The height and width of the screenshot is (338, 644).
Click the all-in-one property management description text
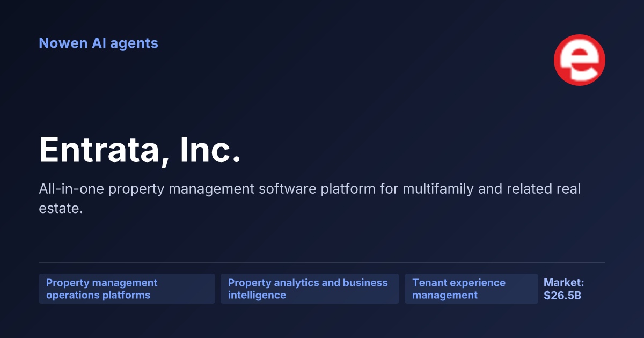pyautogui.click(x=310, y=199)
